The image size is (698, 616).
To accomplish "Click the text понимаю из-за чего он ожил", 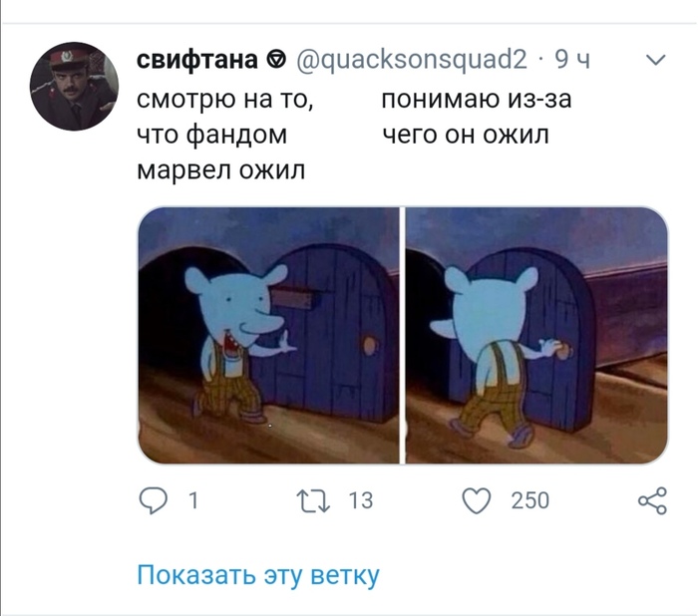I will coord(477,117).
